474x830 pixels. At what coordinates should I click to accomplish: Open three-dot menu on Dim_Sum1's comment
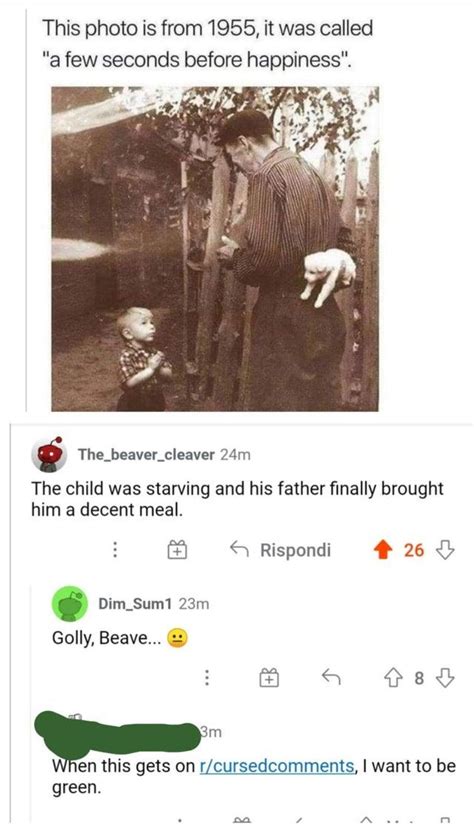click(207, 678)
